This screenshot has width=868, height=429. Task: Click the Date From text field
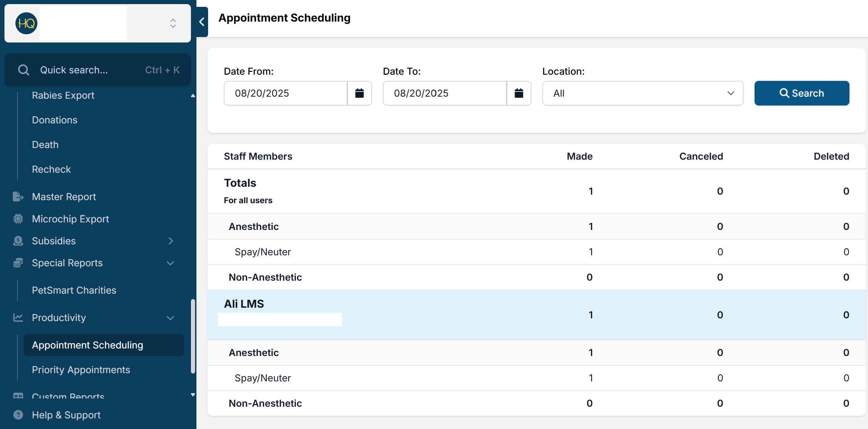(285, 93)
